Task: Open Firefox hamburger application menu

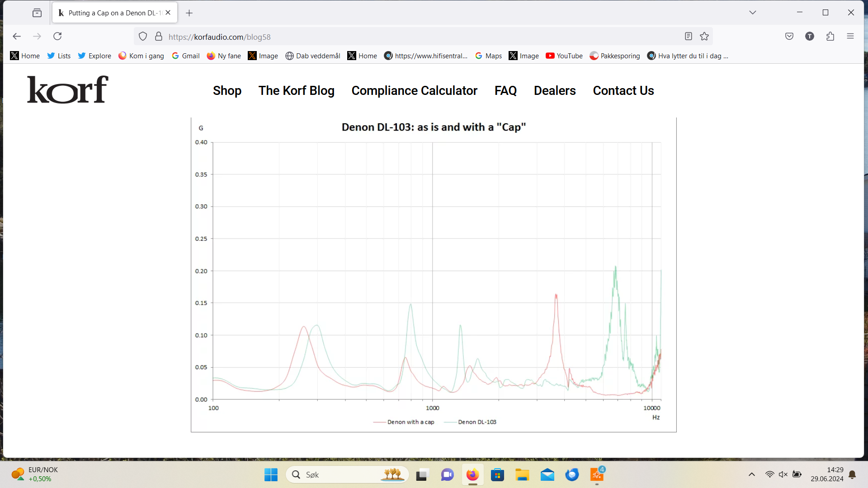Action: coord(850,37)
